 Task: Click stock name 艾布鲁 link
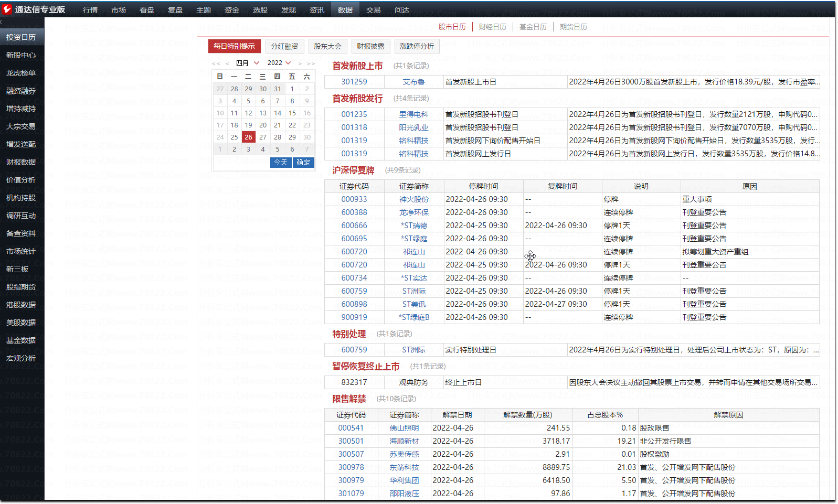click(414, 82)
